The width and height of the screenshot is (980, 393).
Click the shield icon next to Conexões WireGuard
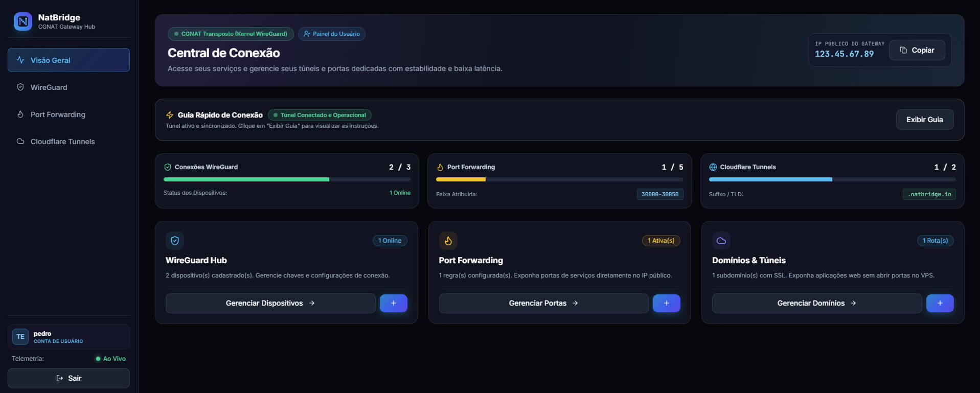tap(167, 167)
